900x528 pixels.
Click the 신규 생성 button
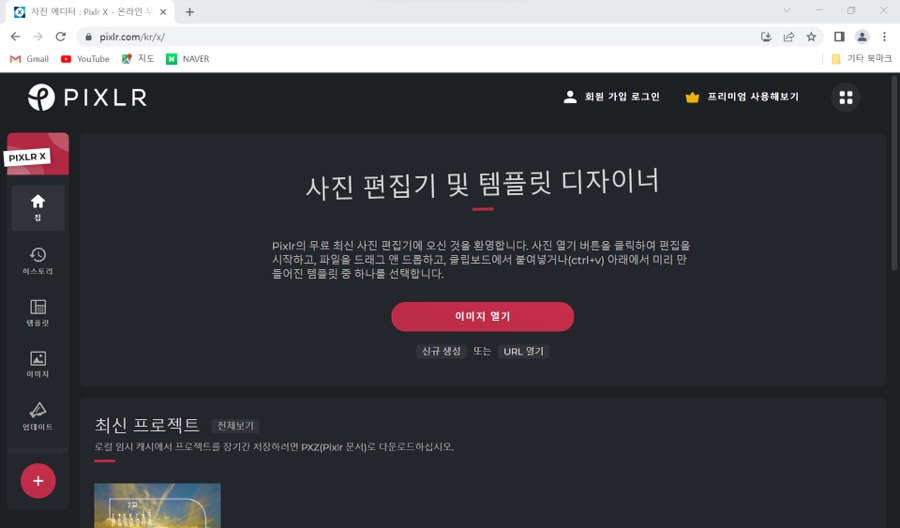click(441, 351)
